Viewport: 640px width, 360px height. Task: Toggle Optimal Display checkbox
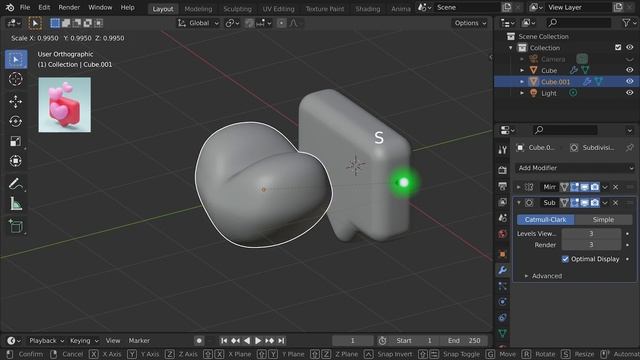[565, 259]
